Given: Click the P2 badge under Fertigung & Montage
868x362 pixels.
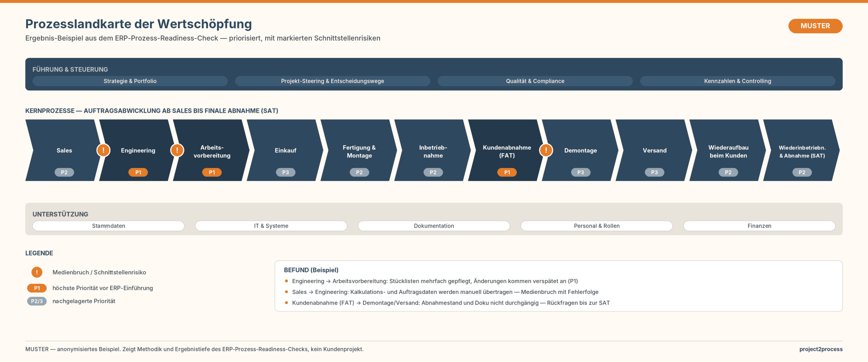Looking at the screenshot, I should pos(359,172).
